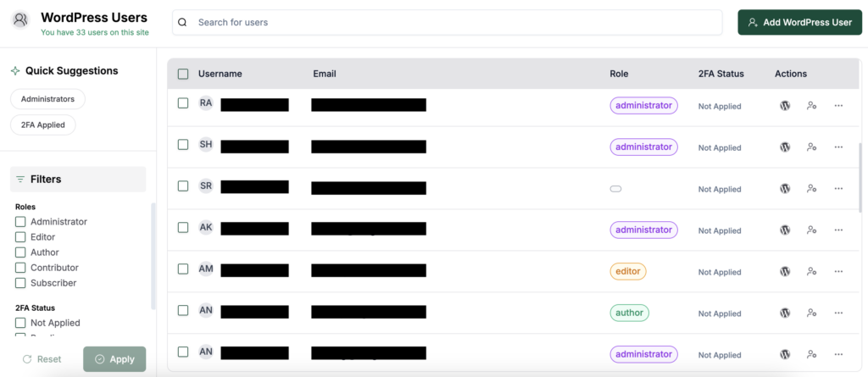This screenshot has width=868, height=377.
Task: Click the 2FA Applied quick suggestion chip
Action: 43,125
